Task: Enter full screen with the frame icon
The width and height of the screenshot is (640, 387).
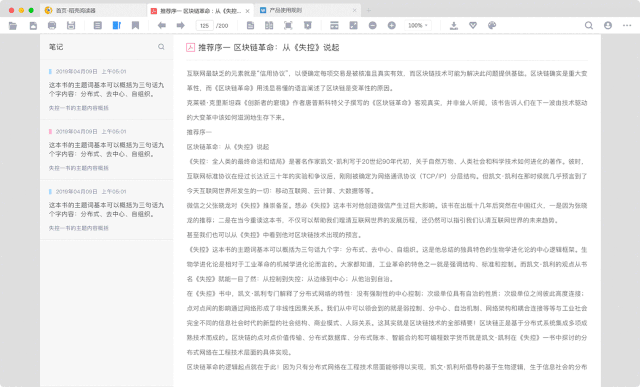Action: [x=288, y=25]
